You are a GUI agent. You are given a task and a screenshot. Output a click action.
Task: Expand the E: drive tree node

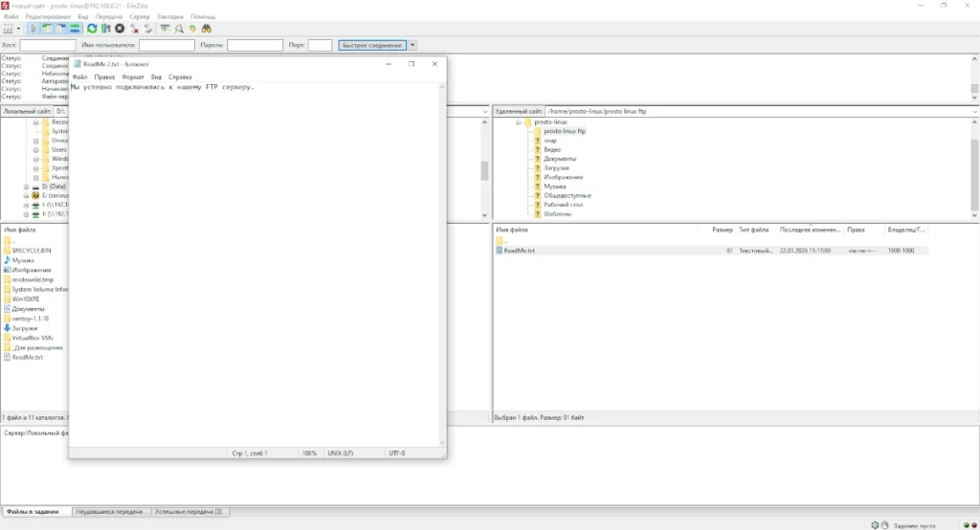tap(26, 195)
